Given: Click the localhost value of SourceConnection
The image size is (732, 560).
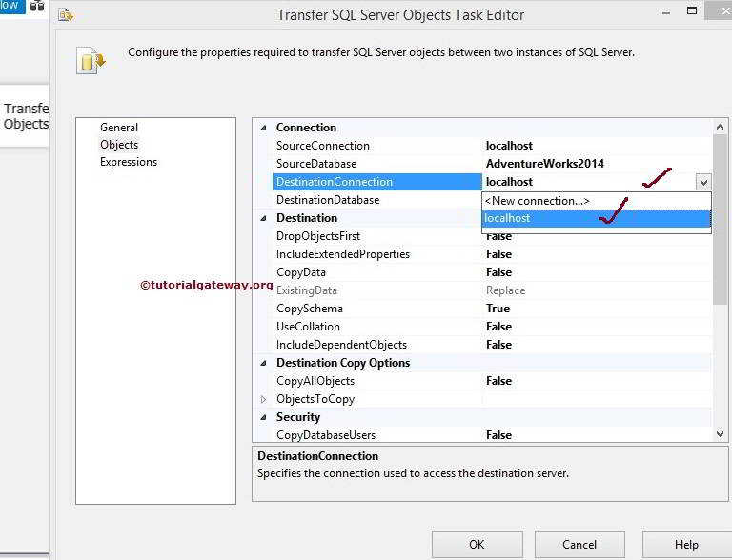Looking at the screenshot, I should pos(509,146).
